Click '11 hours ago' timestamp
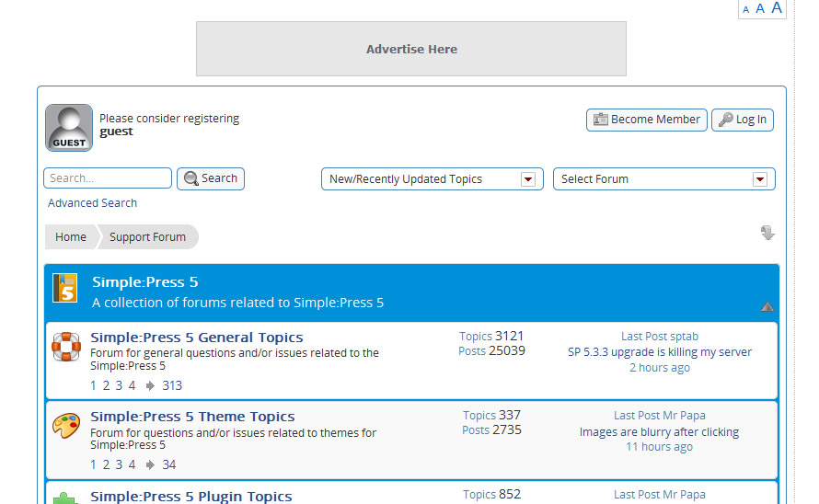The height and width of the screenshot is (504, 819). click(659, 447)
